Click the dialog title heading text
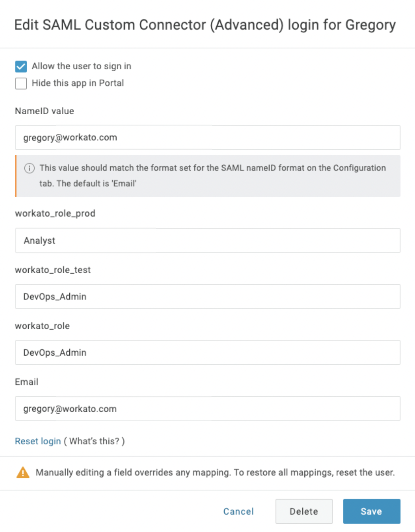This screenshot has height=532, width=415. 205,25
